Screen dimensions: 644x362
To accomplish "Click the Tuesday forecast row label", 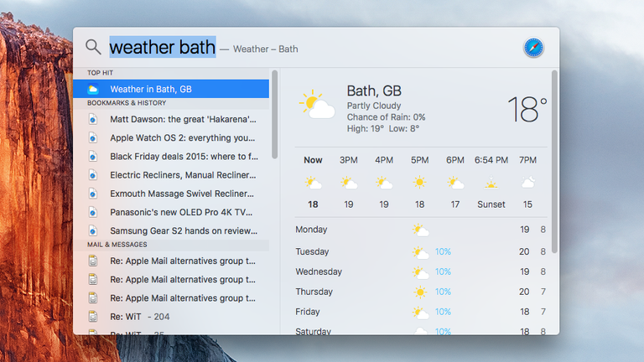I will pyautogui.click(x=312, y=251).
